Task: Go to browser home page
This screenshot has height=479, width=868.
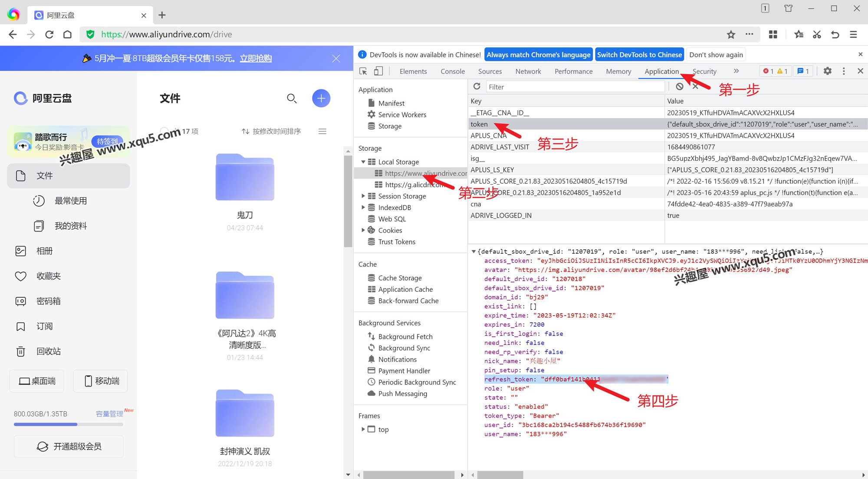Action: pos(67,34)
